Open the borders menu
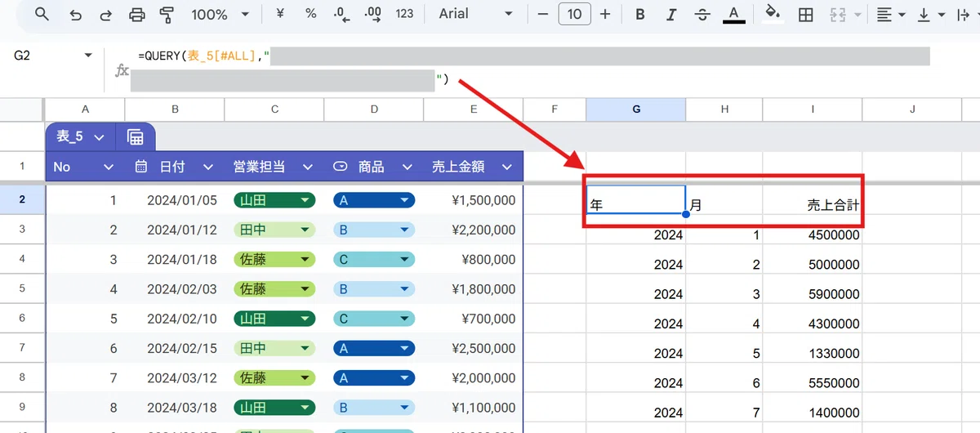980x433 pixels. pos(805,14)
